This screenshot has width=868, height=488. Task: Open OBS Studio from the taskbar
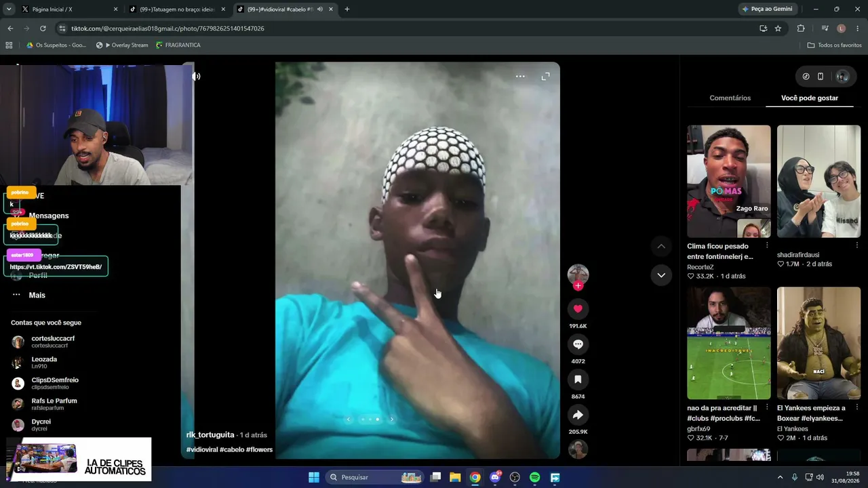(515, 477)
